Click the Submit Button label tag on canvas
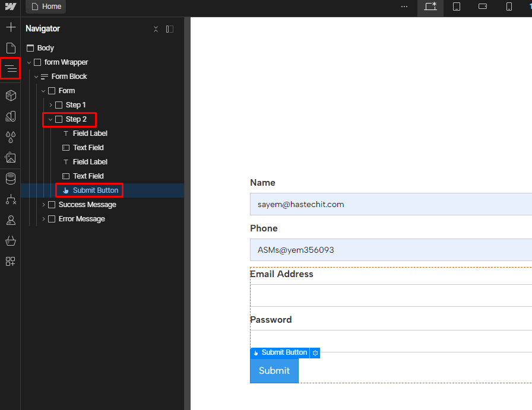532x410 pixels. pos(280,352)
